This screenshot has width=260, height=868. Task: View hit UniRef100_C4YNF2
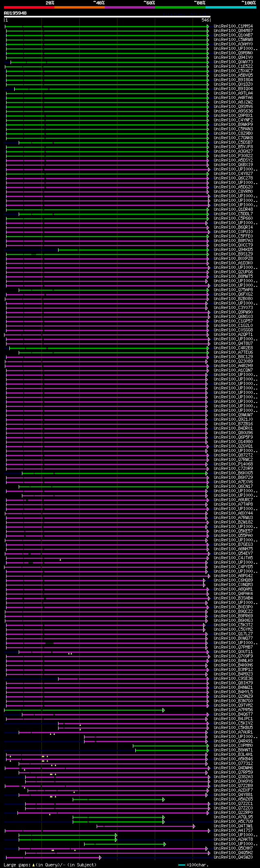pyautogui.click(x=233, y=120)
